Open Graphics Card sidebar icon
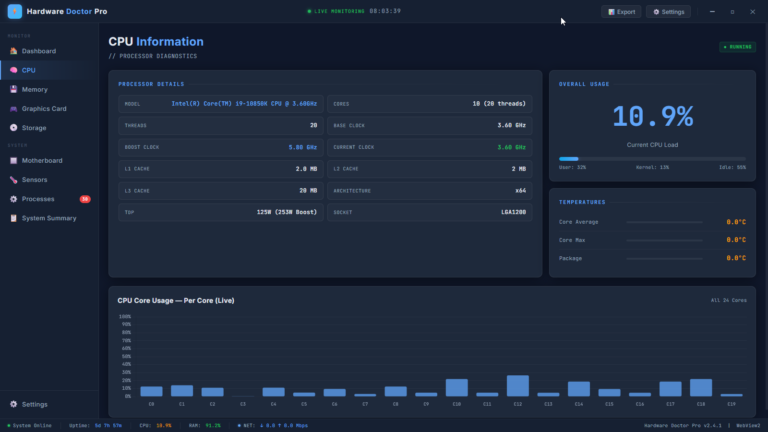Screen dimensions: 768x432 click(x=13, y=109)
